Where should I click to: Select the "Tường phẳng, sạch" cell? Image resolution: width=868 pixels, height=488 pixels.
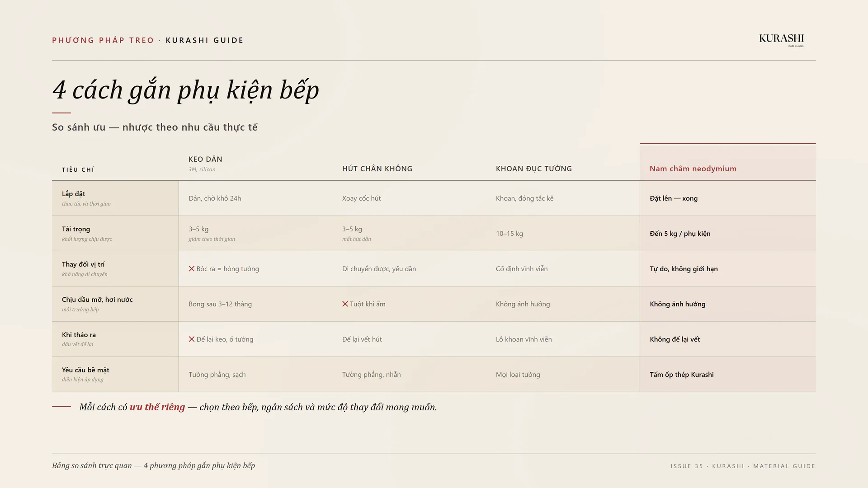pyautogui.click(x=217, y=375)
